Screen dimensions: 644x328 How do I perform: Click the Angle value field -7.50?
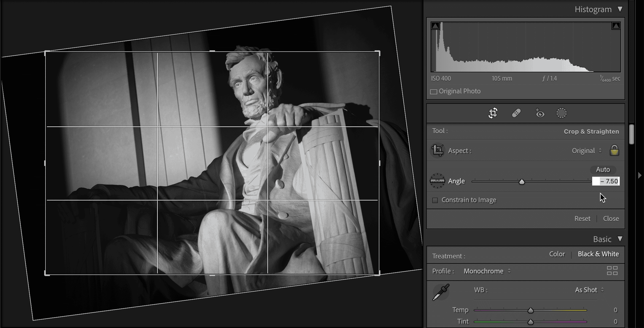[x=606, y=181]
